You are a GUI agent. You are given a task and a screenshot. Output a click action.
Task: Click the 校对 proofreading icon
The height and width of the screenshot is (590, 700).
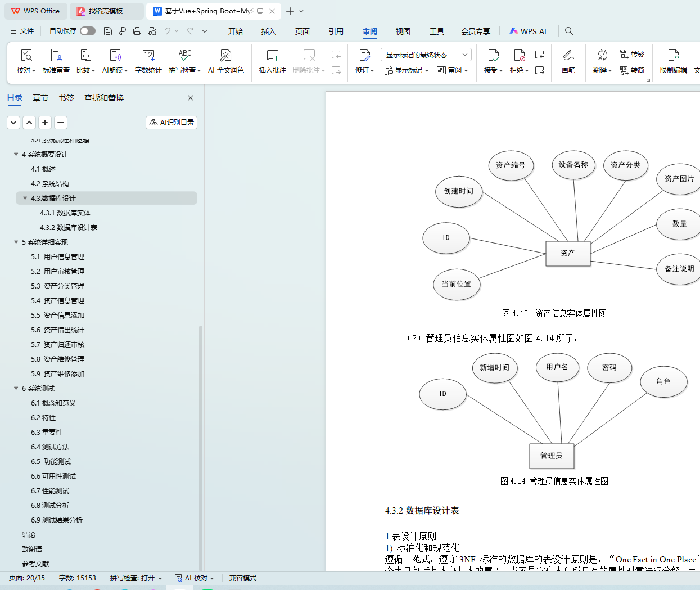(x=26, y=56)
